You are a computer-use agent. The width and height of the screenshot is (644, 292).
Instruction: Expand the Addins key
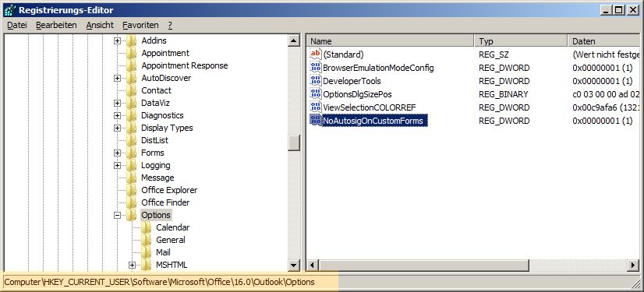(x=118, y=40)
